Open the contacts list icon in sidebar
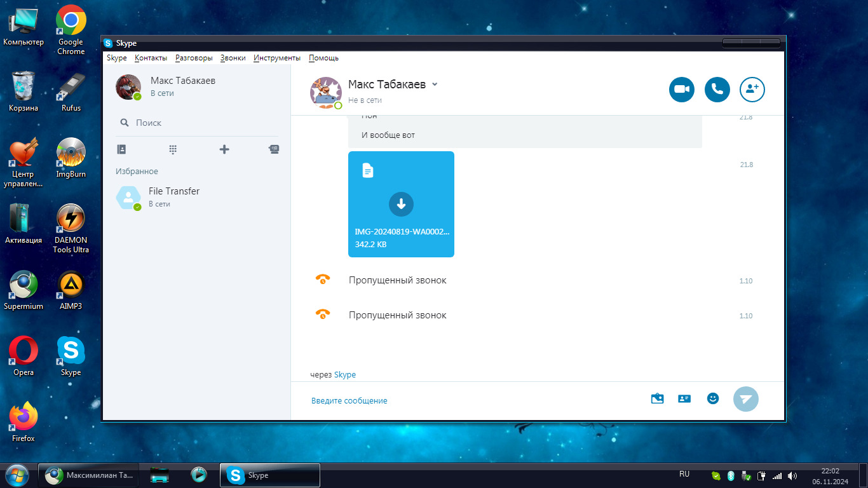The width and height of the screenshot is (868, 488). pos(121,149)
